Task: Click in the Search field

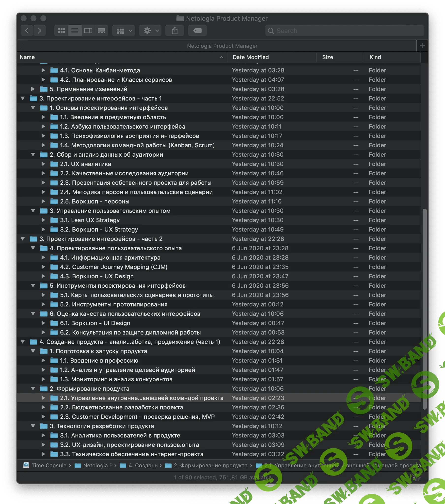Action: (x=345, y=31)
